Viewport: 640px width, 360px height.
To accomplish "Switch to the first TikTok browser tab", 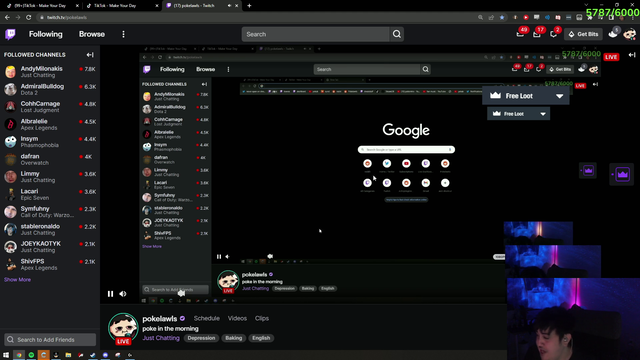I will [41, 6].
